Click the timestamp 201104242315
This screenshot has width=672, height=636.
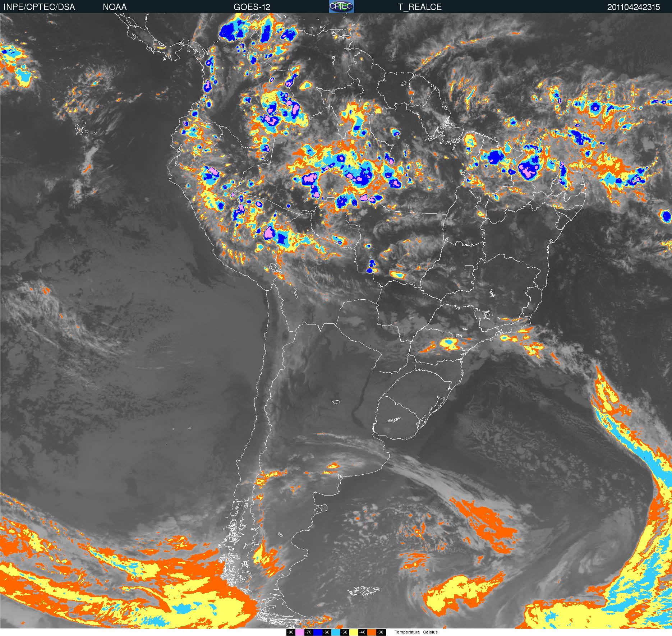[634, 7]
